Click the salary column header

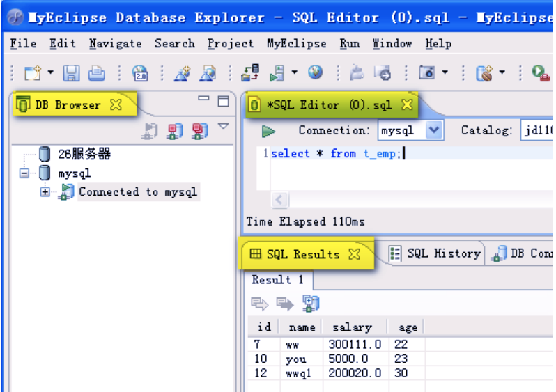355,327
